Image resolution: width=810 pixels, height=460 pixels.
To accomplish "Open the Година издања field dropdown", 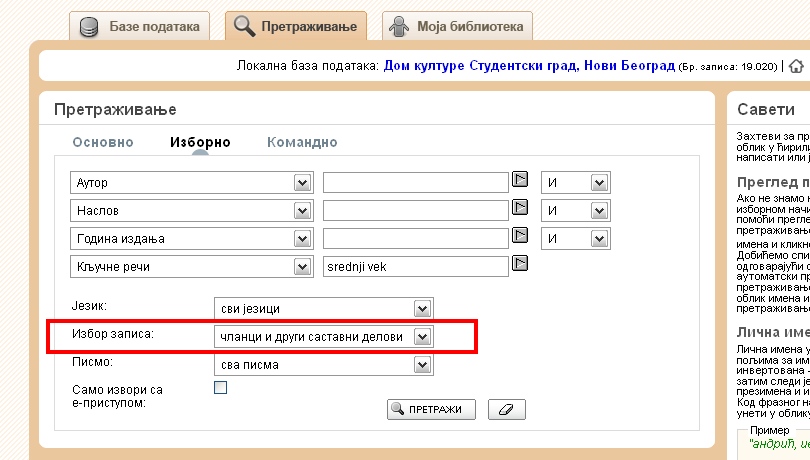I will click(192, 238).
